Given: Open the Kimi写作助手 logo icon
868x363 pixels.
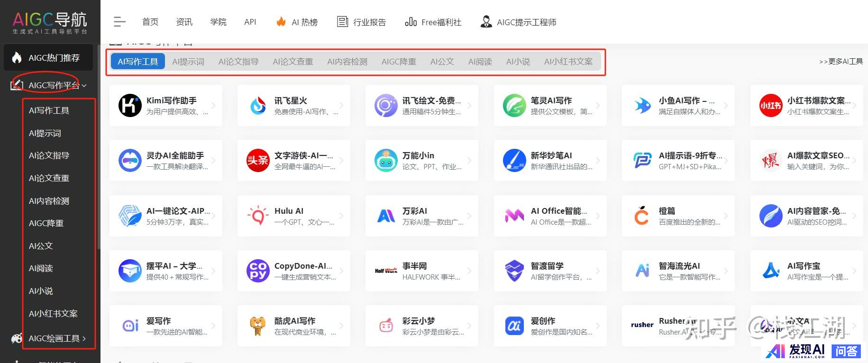Looking at the screenshot, I should pos(130,105).
